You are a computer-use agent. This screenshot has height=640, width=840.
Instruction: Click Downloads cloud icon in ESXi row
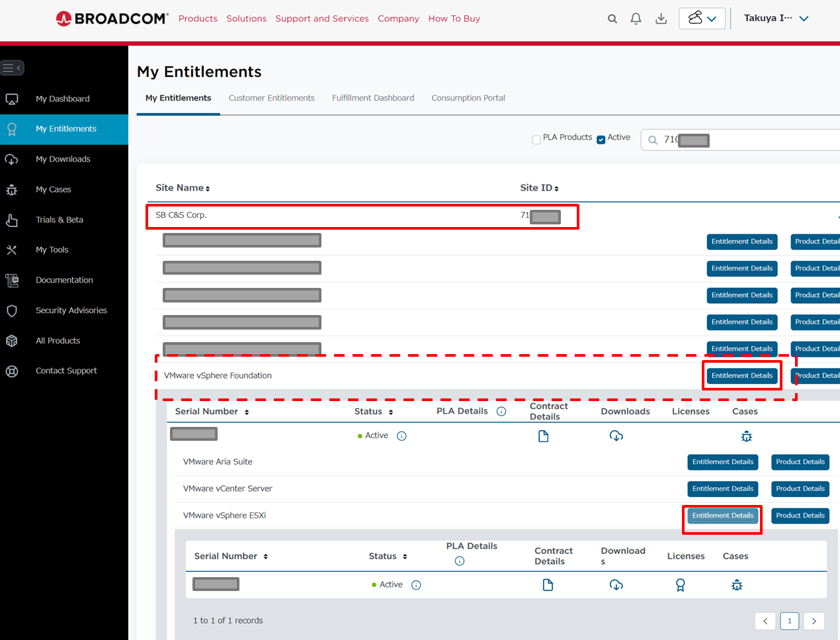616,585
